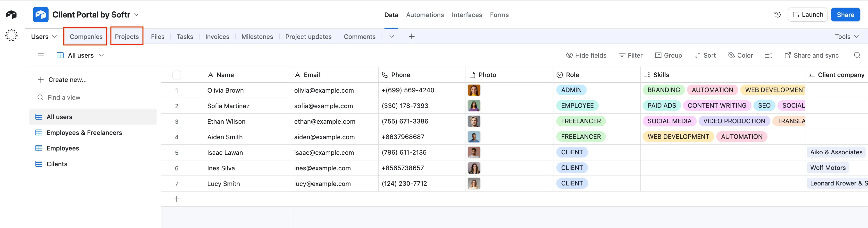Open Share and sync
This screenshot has width=868, height=228.
[x=812, y=55]
